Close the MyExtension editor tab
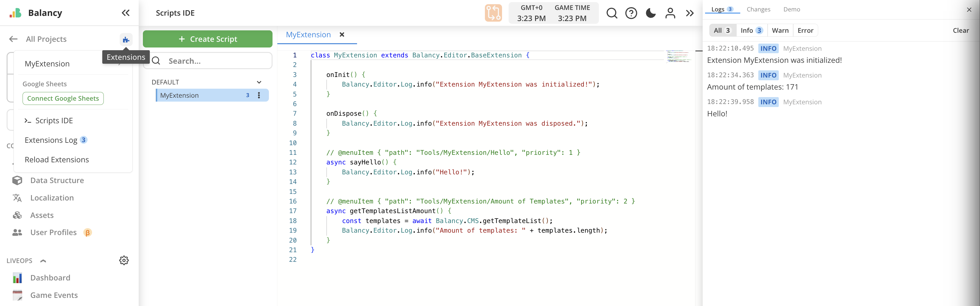The height and width of the screenshot is (306, 980). point(342,35)
